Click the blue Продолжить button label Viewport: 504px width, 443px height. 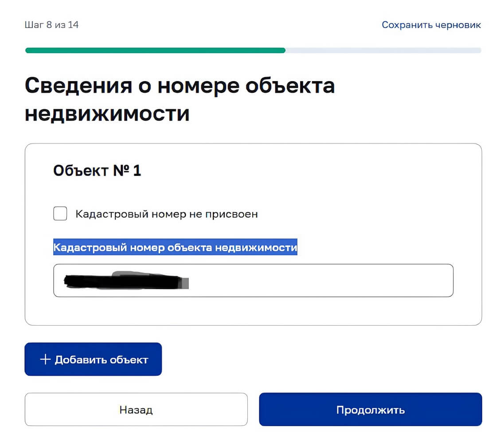pyautogui.click(x=371, y=409)
